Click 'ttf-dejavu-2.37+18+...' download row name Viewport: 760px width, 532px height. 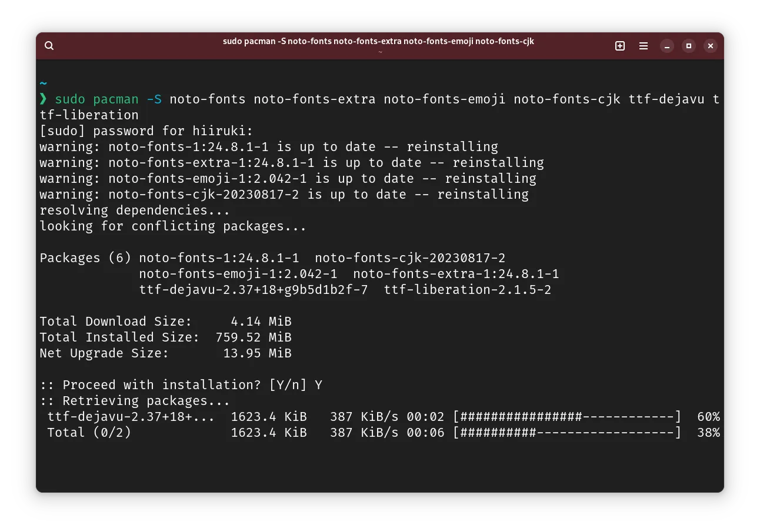[x=131, y=416]
